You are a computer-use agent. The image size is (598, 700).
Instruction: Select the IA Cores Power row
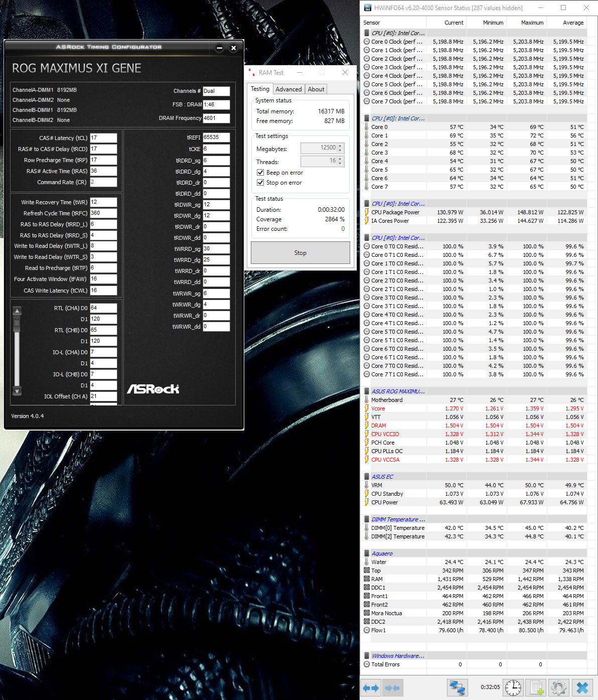474,221
